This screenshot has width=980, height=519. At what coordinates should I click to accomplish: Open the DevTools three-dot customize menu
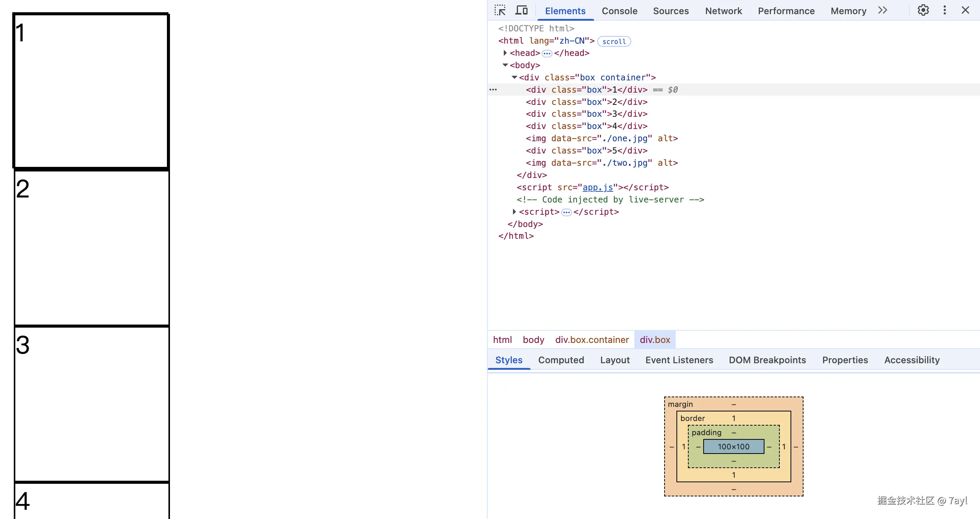(944, 10)
